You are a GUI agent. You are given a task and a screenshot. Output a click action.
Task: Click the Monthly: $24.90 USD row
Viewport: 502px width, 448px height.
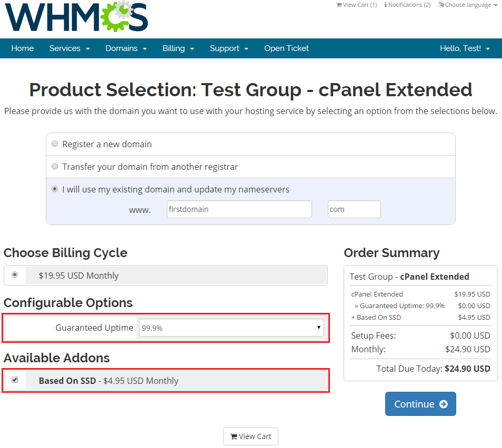pyautogui.click(x=420, y=349)
